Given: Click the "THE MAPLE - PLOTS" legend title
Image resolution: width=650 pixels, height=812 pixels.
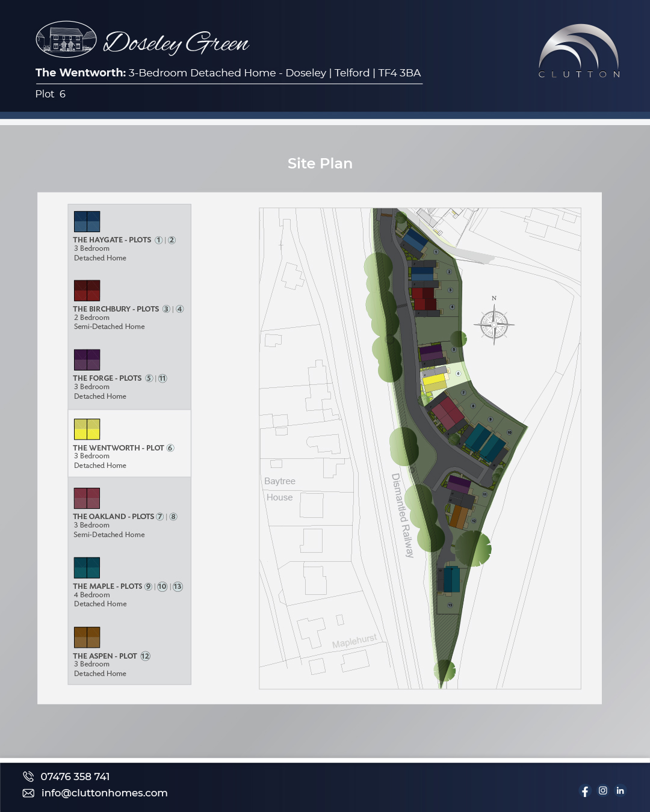Looking at the screenshot, I should point(108,586).
